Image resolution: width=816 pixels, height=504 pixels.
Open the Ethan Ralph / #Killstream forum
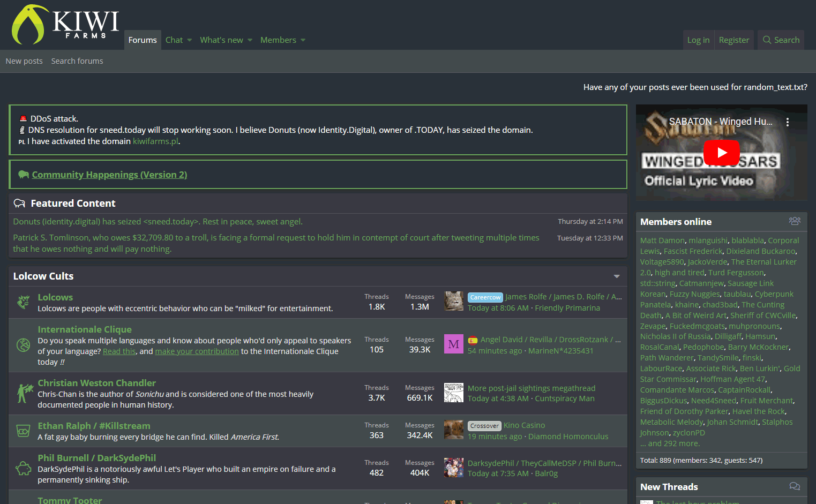click(x=94, y=426)
